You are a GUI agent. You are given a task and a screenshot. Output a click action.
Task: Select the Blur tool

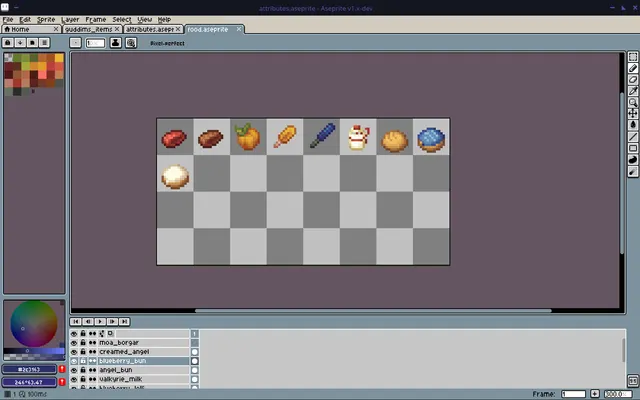pyautogui.click(x=633, y=171)
